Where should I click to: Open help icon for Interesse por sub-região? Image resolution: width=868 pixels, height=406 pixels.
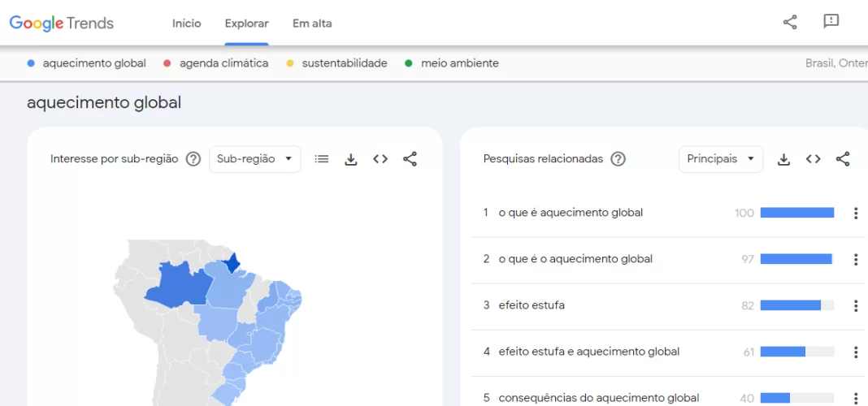193,159
